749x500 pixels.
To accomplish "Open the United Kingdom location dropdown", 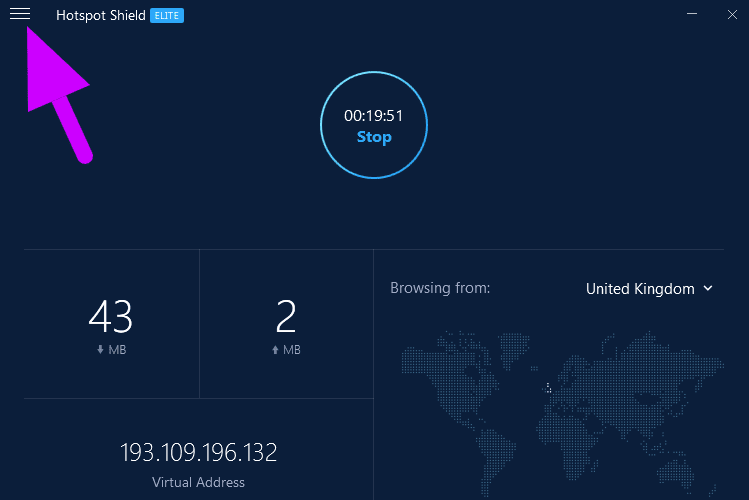I will tap(649, 289).
